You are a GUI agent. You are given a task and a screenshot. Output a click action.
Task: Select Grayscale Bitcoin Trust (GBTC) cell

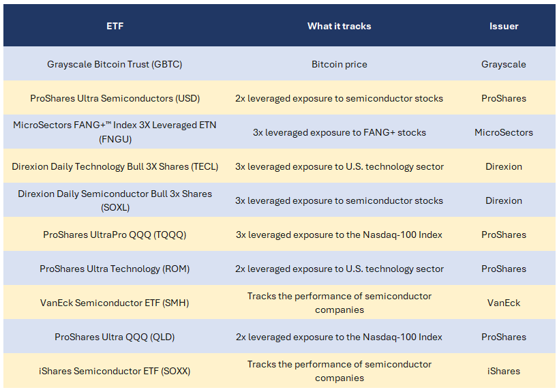pos(115,64)
